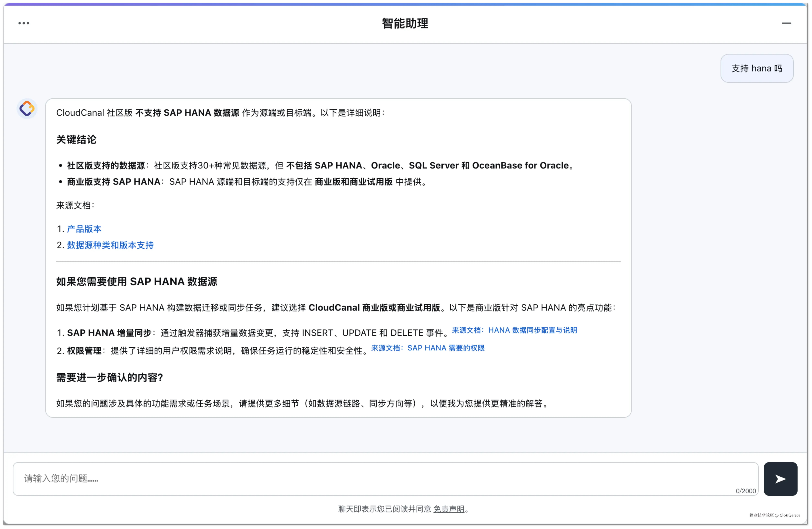Click the 如果您需要使用 SAP HANA 数据源 heading
The image size is (812, 529).
[136, 282]
